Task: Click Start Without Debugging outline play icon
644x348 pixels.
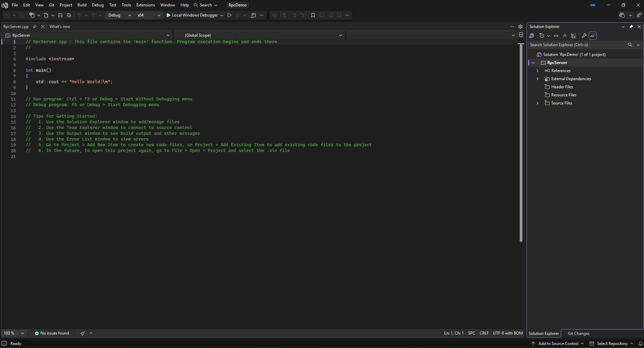Action: click(229, 15)
